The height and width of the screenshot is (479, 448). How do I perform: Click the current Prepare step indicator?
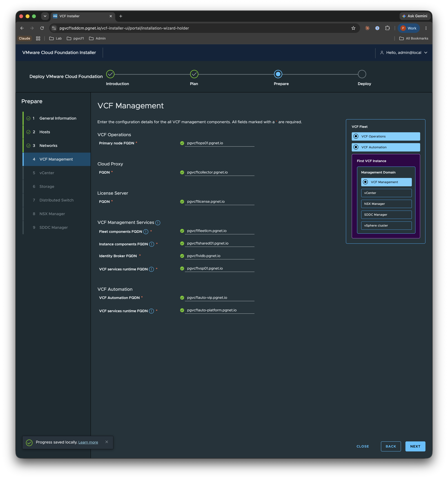tap(278, 74)
